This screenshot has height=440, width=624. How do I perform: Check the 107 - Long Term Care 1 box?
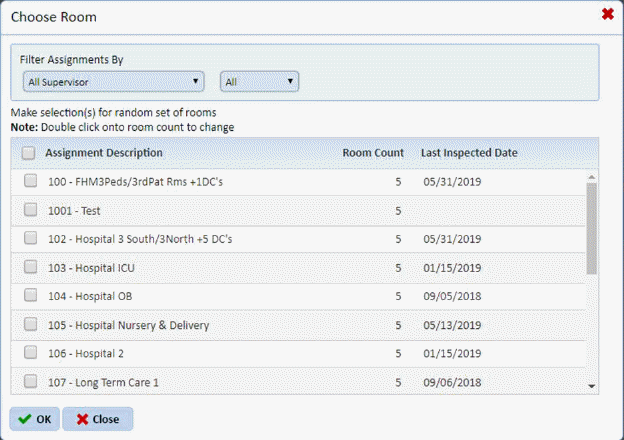(x=31, y=381)
